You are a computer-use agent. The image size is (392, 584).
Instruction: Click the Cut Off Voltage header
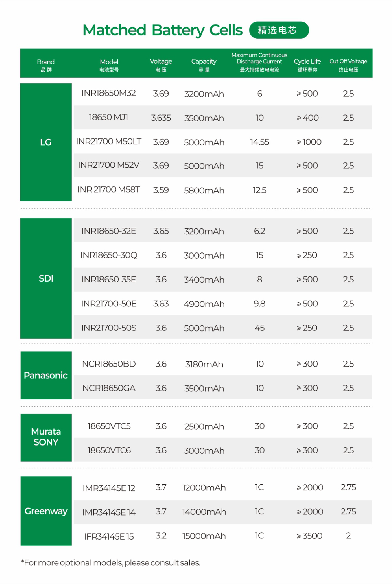348,64
